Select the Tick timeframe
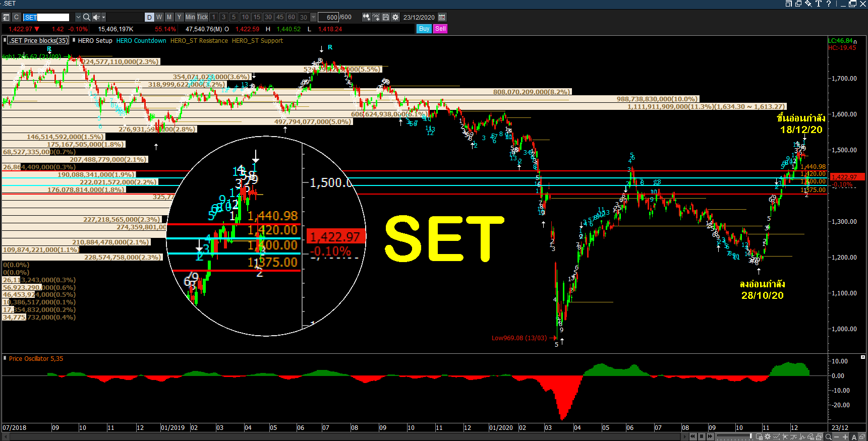This screenshot has width=868, height=441. [x=202, y=17]
